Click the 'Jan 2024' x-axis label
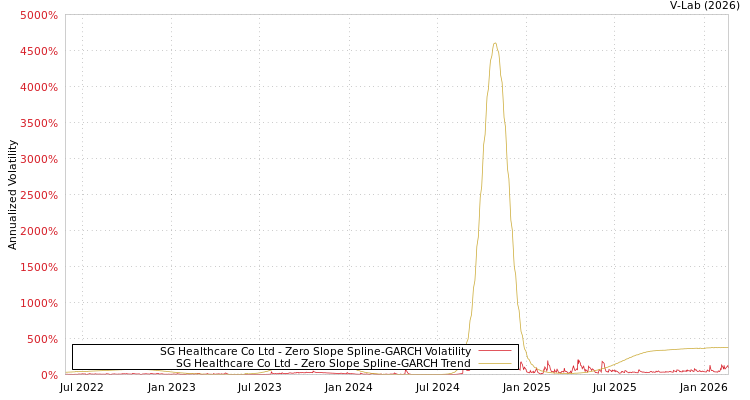The height and width of the screenshot is (400, 750). (x=349, y=387)
